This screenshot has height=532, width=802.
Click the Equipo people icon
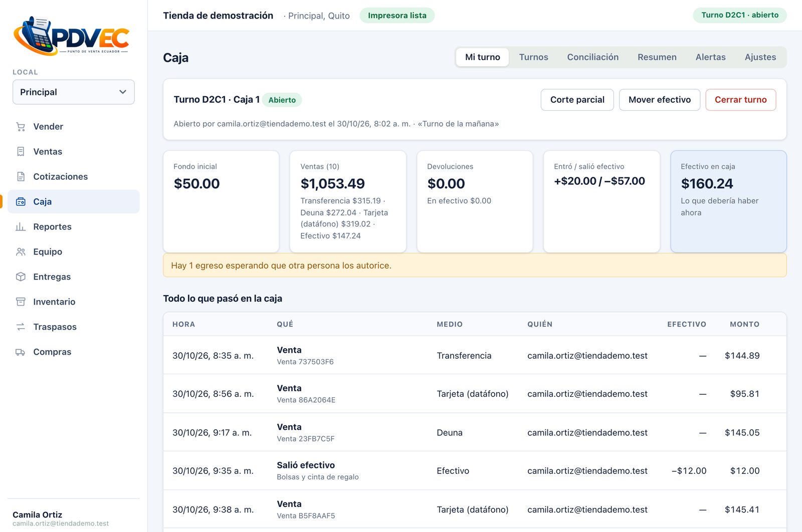click(21, 252)
